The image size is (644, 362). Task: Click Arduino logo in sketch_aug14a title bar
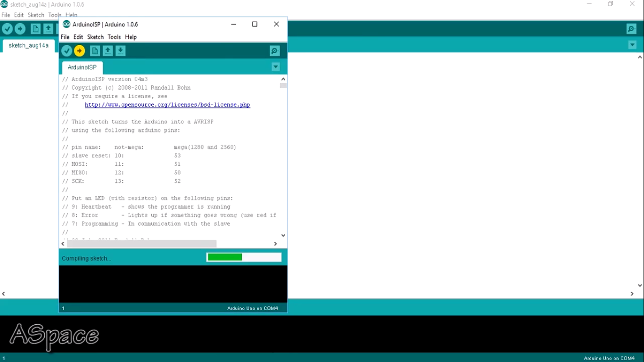(4, 4)
